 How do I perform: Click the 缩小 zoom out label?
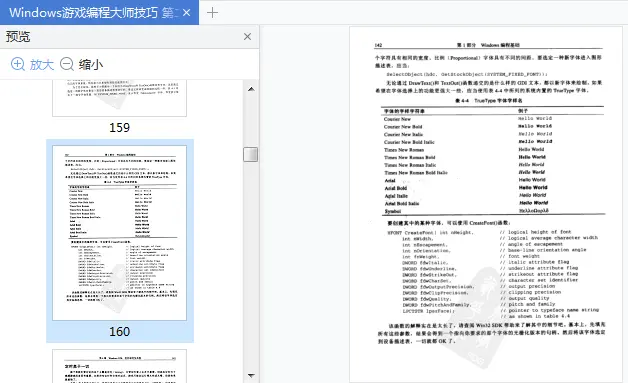coord(91,65)
